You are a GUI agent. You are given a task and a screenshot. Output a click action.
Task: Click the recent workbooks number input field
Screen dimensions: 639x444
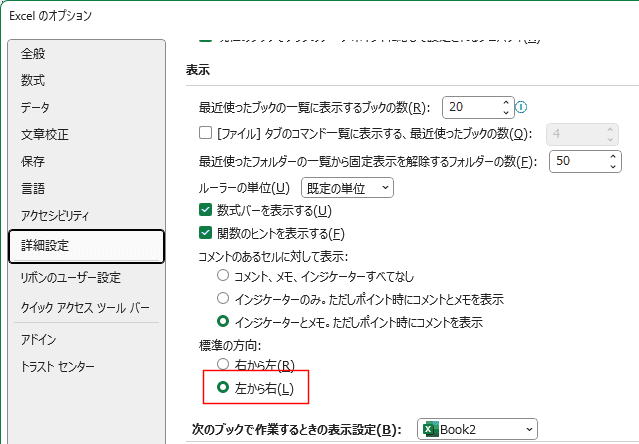pos(470,107)
